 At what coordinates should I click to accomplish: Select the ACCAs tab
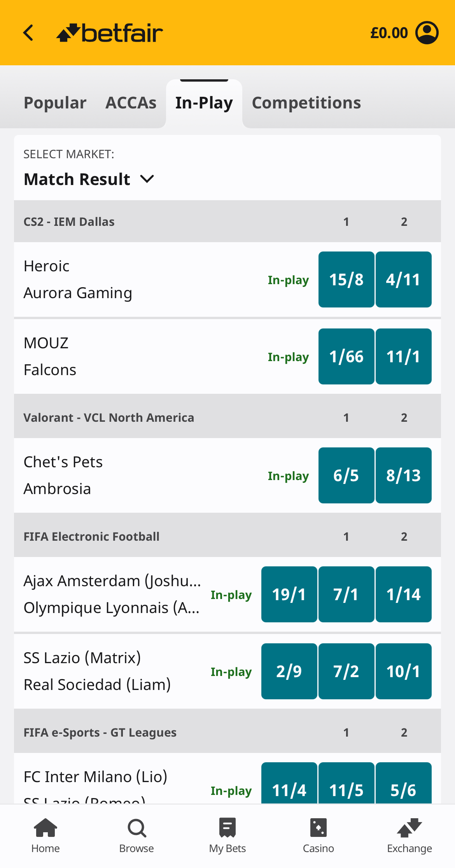coord(131,103)
